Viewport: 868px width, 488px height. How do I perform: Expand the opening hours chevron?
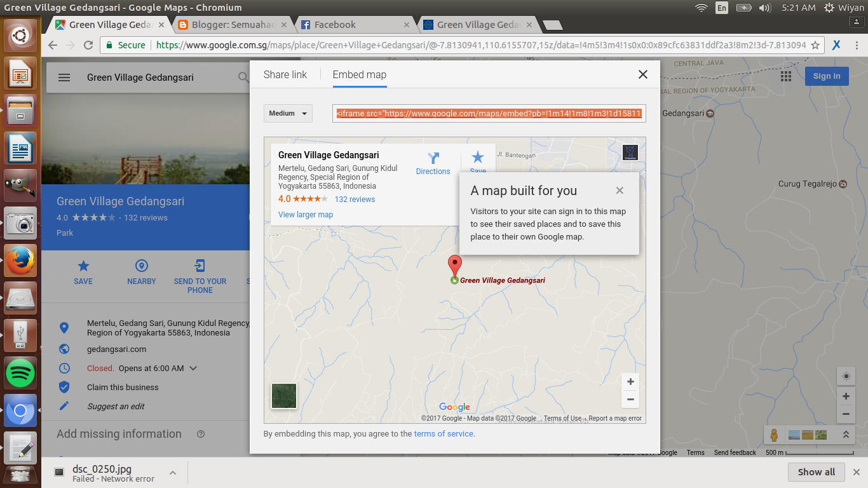(x=193, y=368)
